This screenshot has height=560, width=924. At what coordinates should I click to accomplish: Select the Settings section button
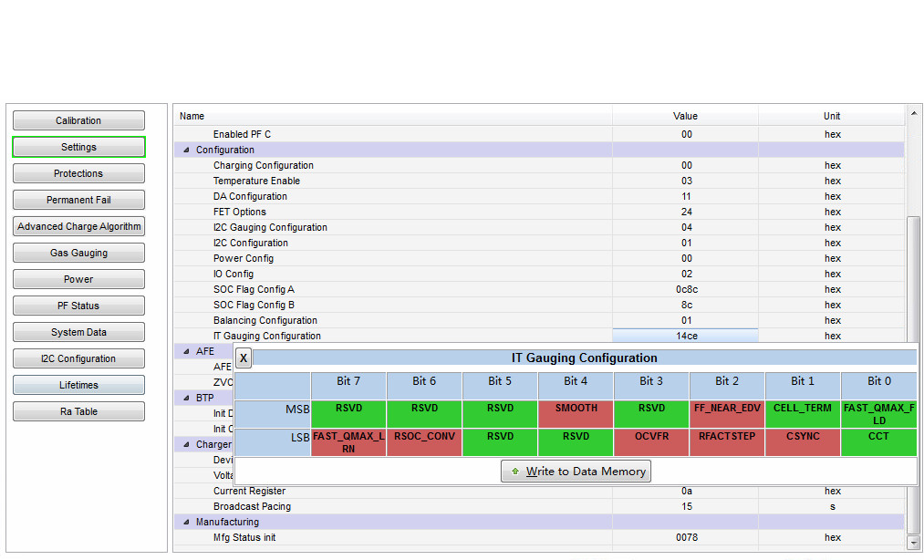tap(78, 147)
